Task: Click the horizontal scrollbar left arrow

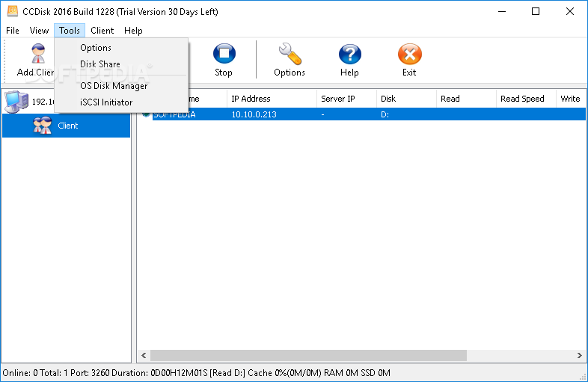Action: [144, 355]
